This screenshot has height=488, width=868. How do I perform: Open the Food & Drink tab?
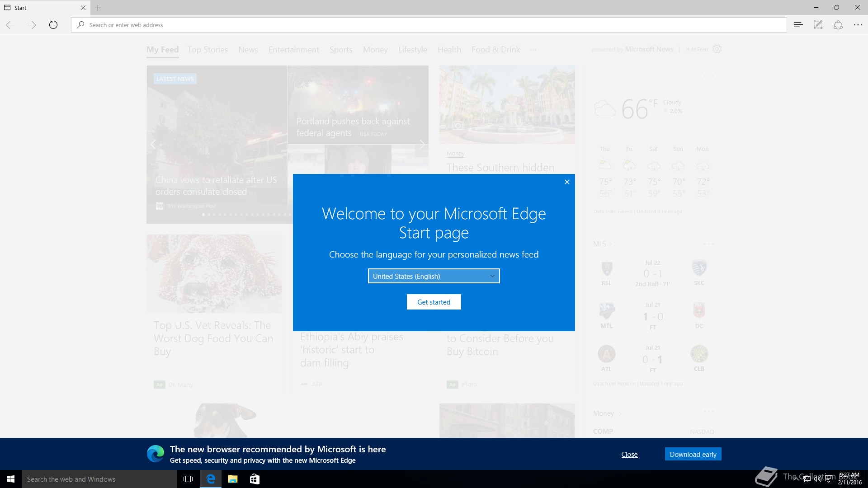(495, 50)
